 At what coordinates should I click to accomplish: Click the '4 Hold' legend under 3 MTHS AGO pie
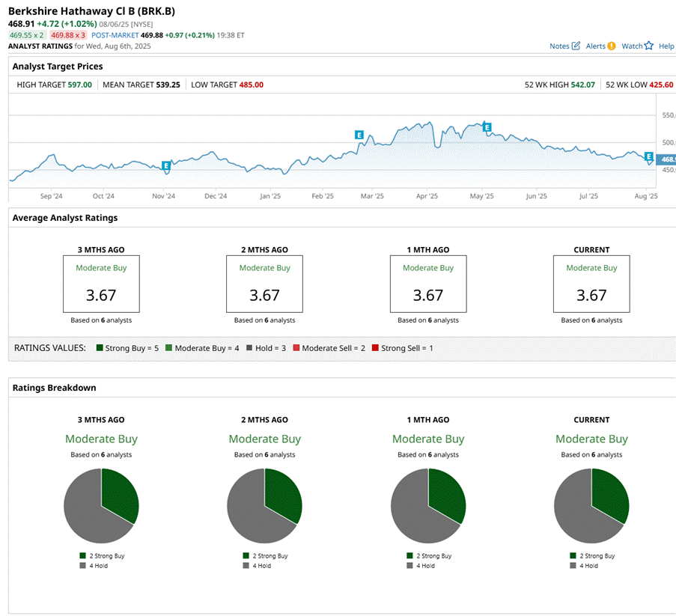point(94,566)
